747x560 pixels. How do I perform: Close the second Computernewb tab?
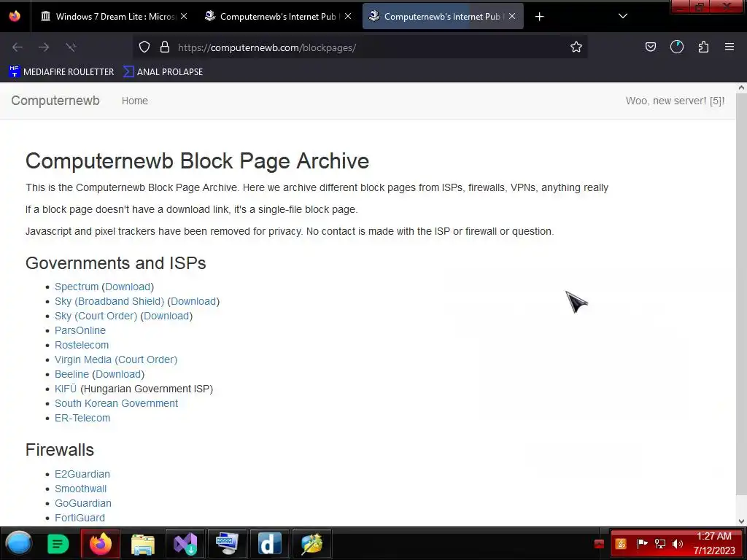[x=348, y=17]
